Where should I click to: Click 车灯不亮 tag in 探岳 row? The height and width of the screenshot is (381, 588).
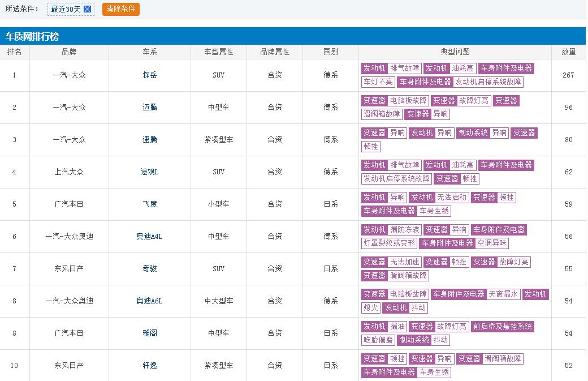[x=378, y=82]
